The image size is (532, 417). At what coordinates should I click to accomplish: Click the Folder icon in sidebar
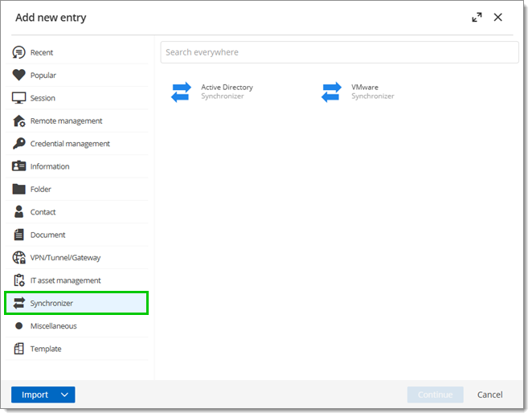pyautogui.click(x=18, y=189)
